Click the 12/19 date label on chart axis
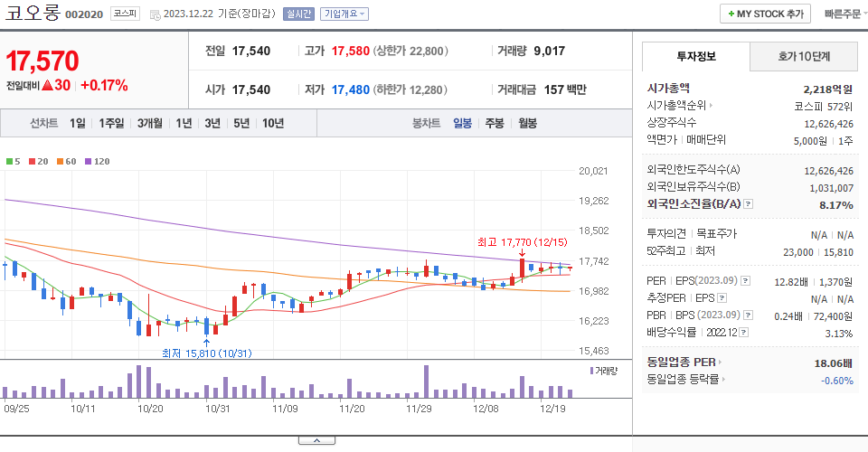Screen dimensions: 868x452 [x=552, y=409]
